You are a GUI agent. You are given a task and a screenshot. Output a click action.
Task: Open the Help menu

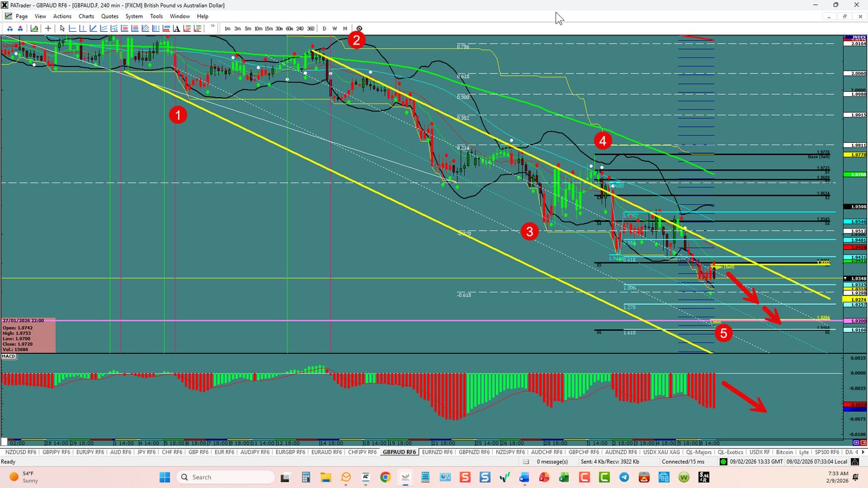click(203, 16)
